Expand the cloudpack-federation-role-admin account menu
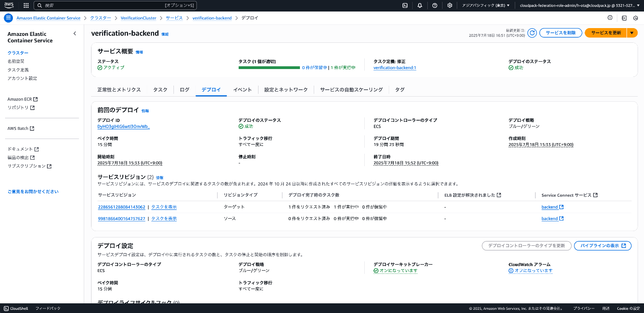 pyautogui.click(x=579, y=6)
